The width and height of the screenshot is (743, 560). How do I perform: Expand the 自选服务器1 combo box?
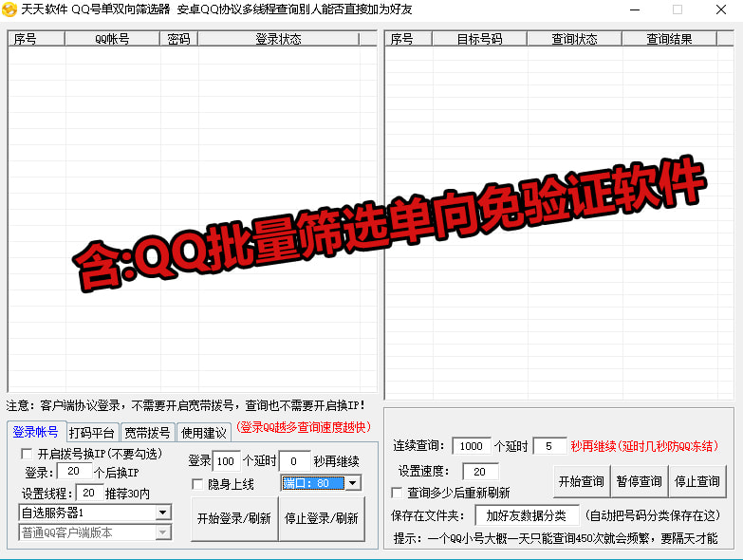tap(163, 513)
